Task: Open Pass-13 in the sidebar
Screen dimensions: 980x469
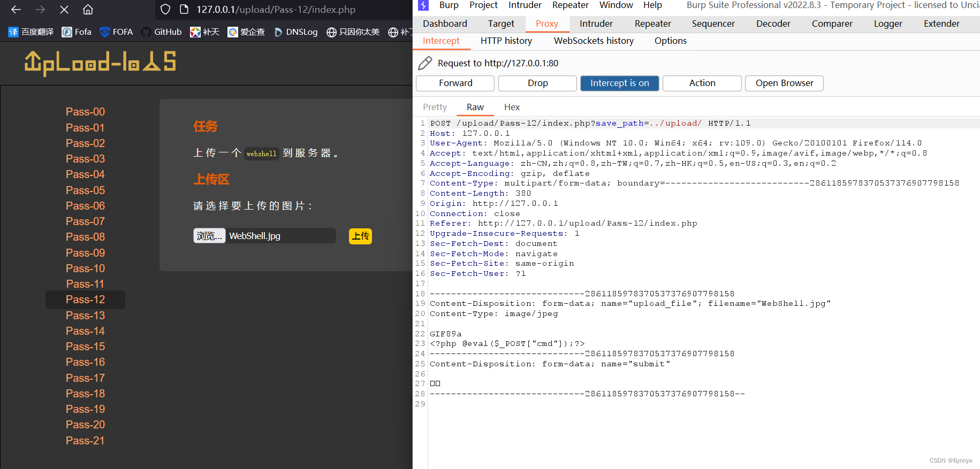Action: [85, 316]
